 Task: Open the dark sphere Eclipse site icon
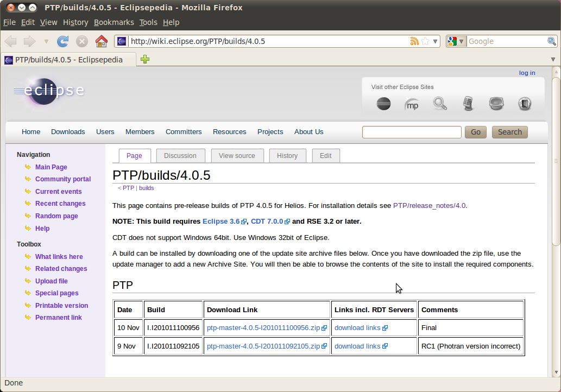click(383, 104)
